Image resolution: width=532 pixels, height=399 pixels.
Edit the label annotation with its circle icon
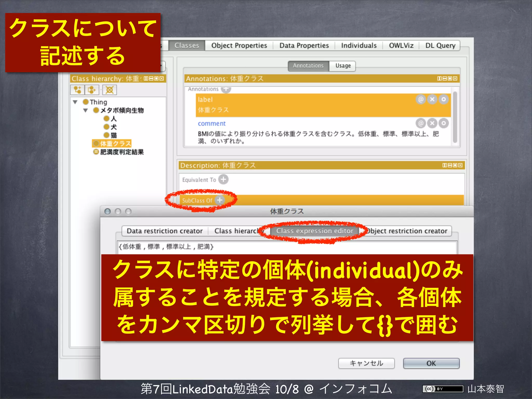point(444,99)
